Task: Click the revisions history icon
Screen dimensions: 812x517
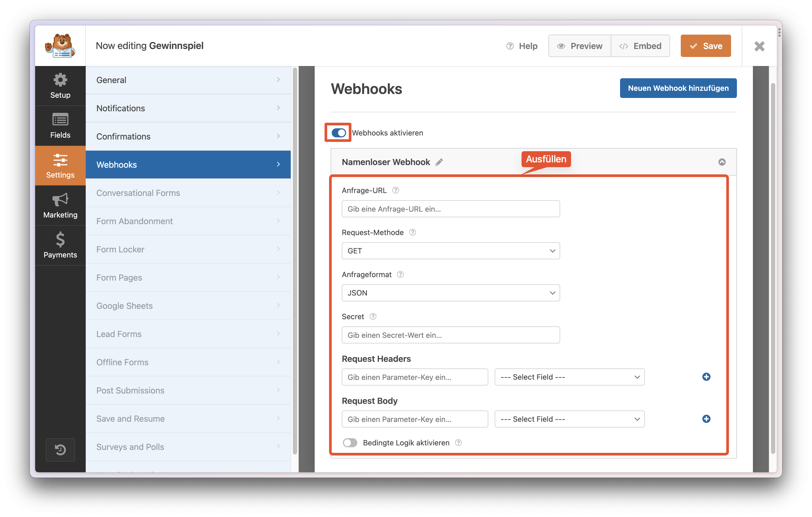Action: pos(60,450)
